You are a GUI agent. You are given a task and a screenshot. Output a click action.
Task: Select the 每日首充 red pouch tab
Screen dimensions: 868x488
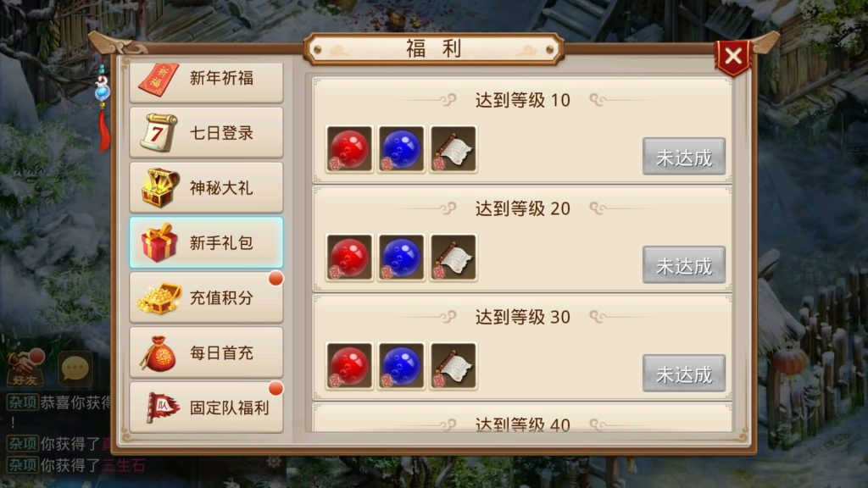coord(206,352)
